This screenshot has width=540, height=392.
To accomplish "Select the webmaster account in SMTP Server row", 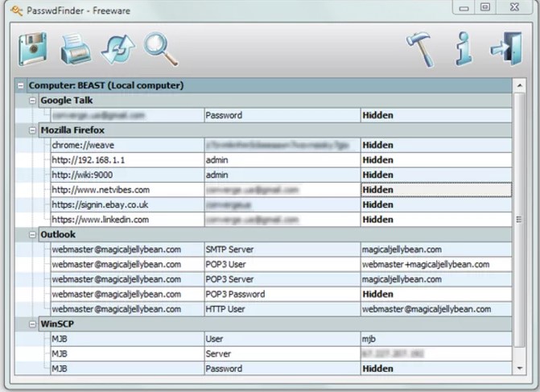I will 127,250.
